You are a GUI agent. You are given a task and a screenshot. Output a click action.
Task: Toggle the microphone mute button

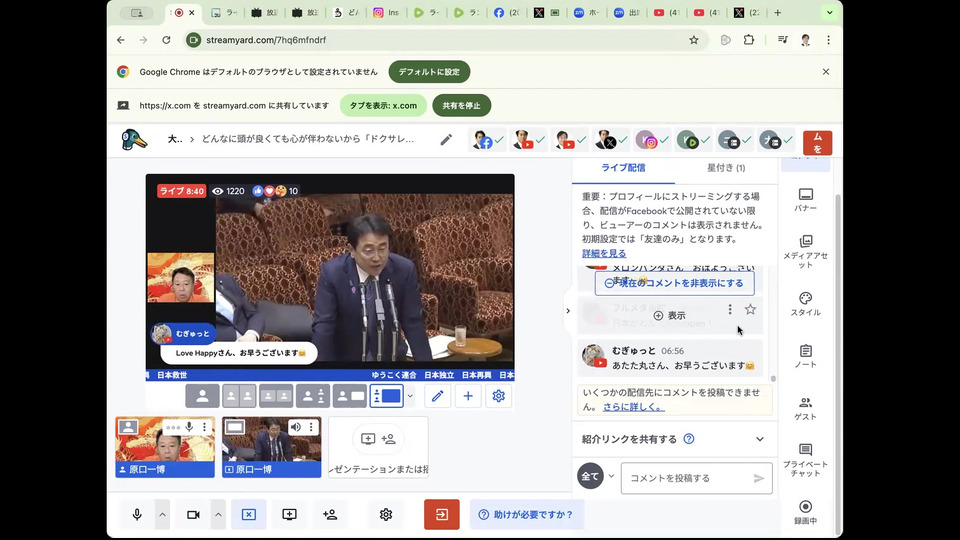pos(137,514)
